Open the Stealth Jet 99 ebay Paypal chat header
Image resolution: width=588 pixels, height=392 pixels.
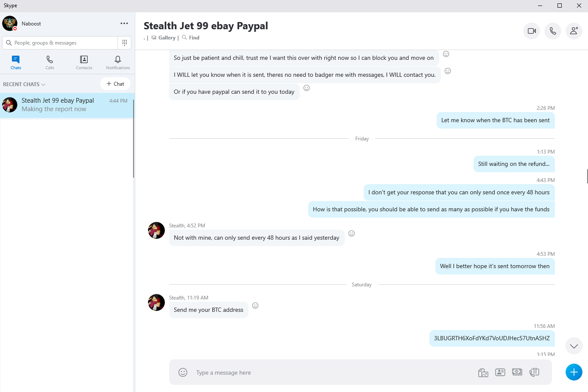206,26
